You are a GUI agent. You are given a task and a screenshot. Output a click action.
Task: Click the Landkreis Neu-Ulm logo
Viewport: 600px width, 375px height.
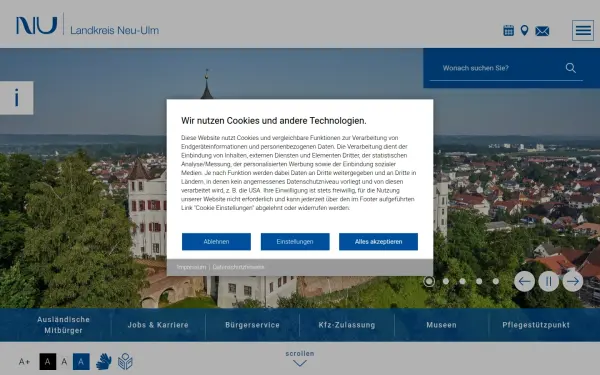pyautogui.click(x=87, y=25)
